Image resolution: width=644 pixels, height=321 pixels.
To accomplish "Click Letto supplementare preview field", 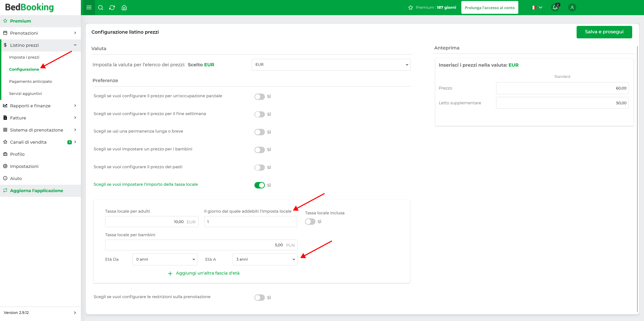I will [x=562, y=103].
